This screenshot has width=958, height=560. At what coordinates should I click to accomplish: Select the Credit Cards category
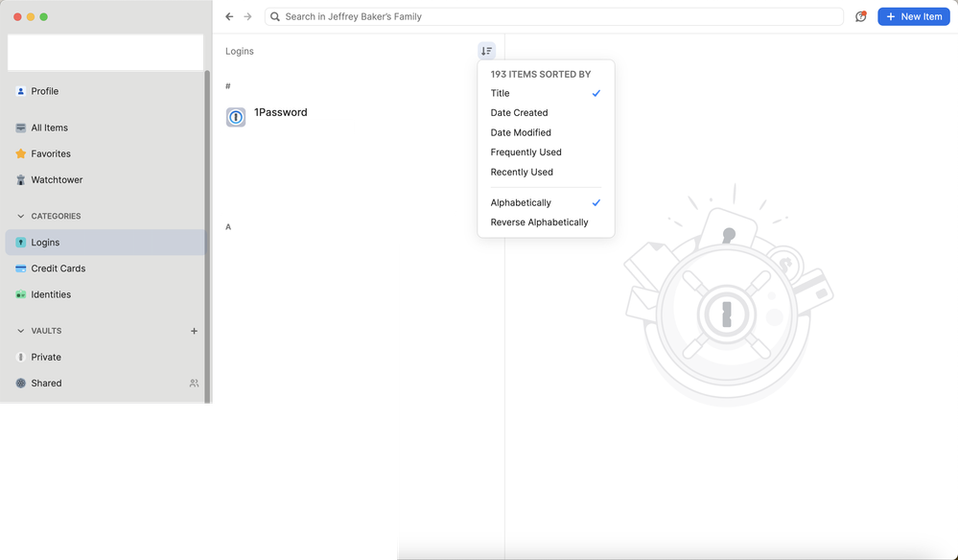coord(105,268)
